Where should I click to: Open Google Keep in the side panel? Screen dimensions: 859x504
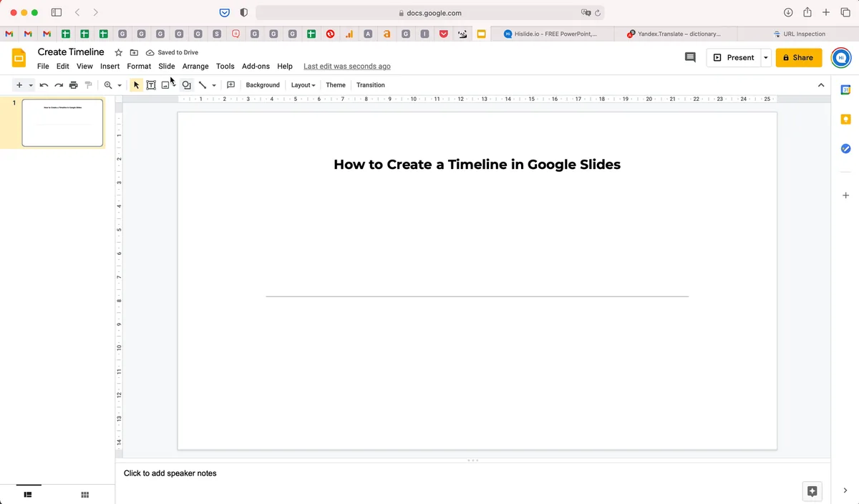845,120
